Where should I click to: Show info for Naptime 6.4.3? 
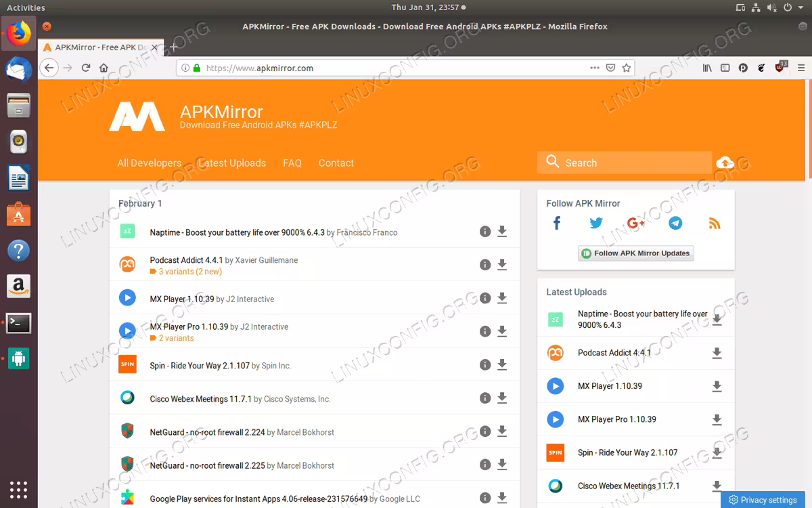484,232
